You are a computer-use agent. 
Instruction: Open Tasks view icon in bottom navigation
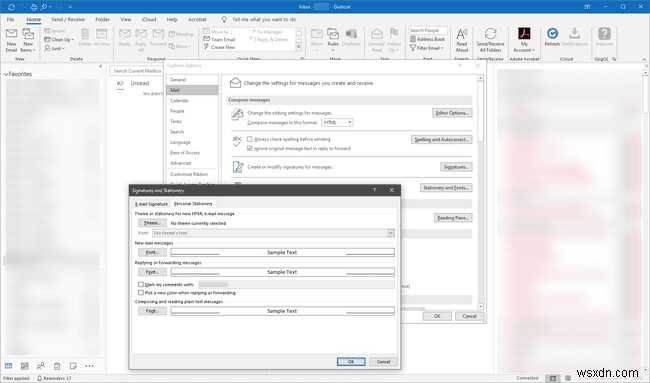click(x=57, y=366)
